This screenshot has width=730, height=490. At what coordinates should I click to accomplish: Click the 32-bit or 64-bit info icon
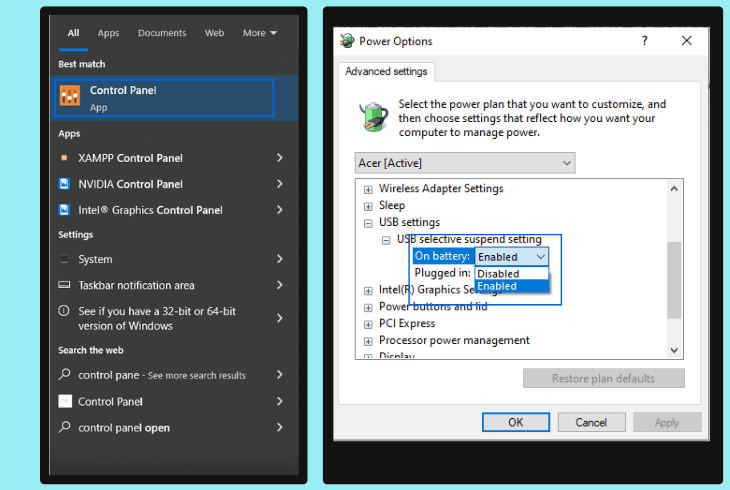click(64, 311)
